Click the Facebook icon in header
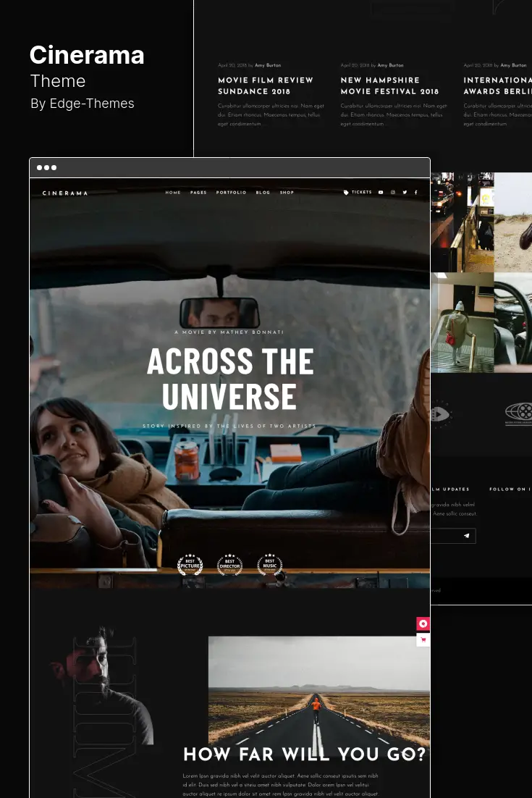This screenshot has width=532, height=798. (416, 193)
